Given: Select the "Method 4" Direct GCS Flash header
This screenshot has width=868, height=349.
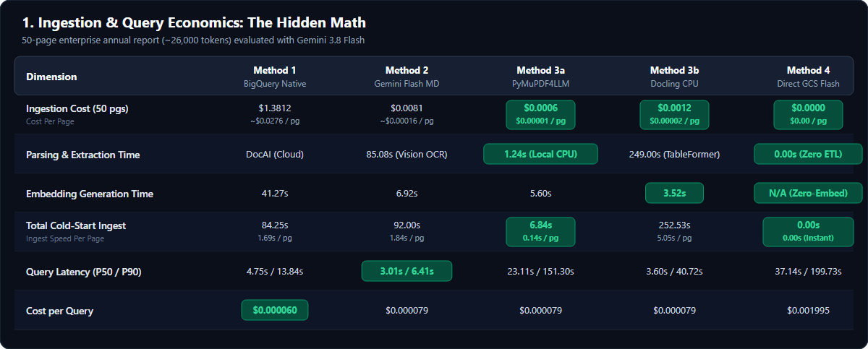Looking at the screenshot, I should 808,77.
